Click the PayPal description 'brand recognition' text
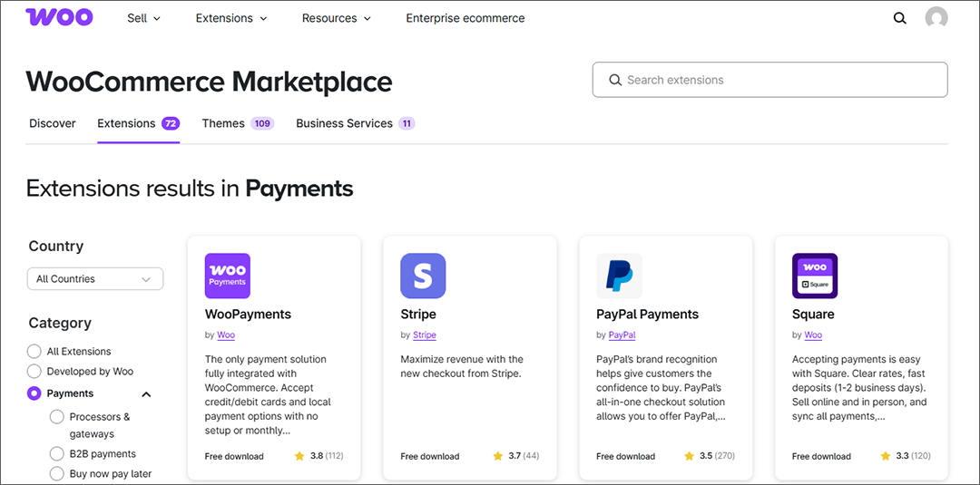This screenshot has height=485, width=980. point(661,388)
